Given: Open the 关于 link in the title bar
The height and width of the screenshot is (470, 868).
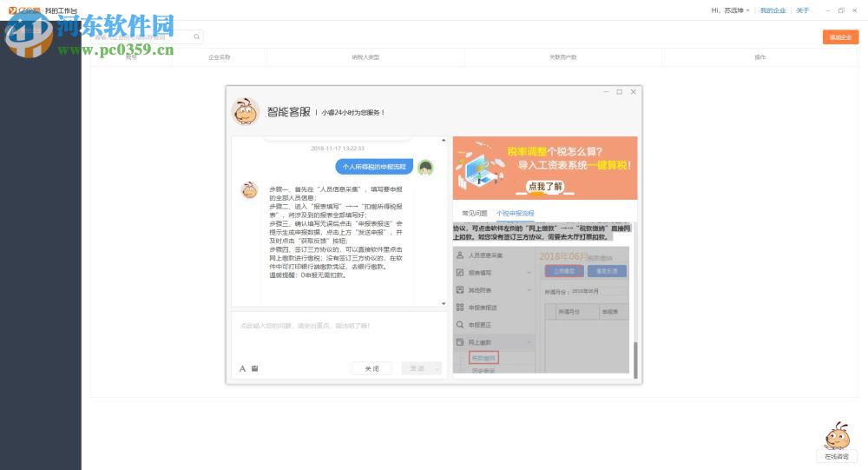Looking at the screenshot, I should click(803, 10).
